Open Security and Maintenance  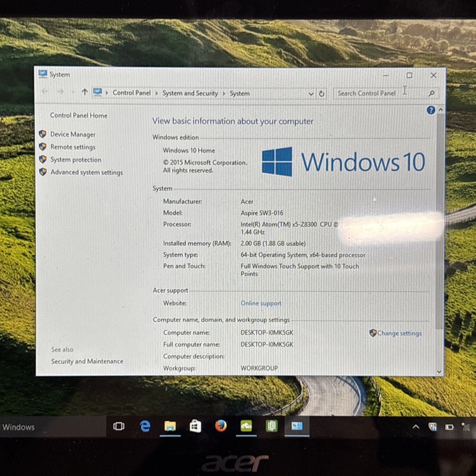point(87,361)
